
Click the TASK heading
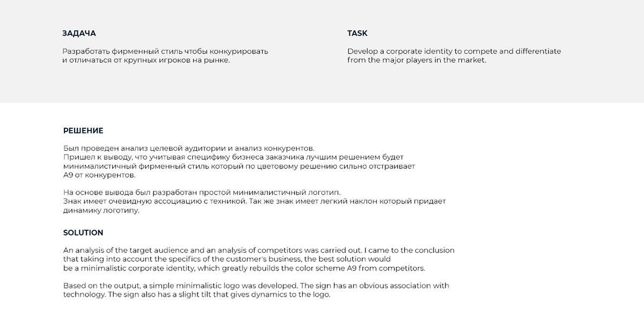click(357, 33)
